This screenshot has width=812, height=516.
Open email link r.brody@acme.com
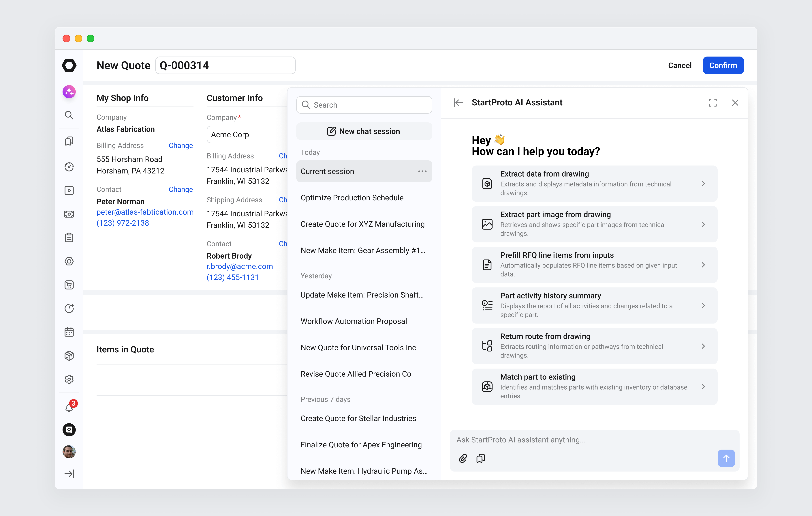click(240, 266)
